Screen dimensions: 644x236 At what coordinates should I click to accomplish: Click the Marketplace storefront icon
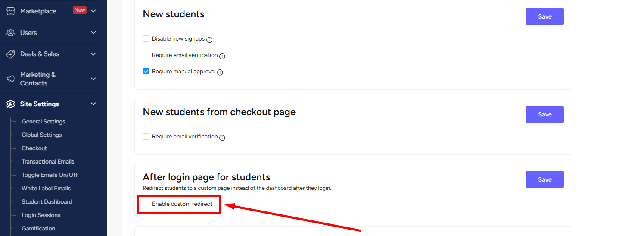(x=11, y=11)
